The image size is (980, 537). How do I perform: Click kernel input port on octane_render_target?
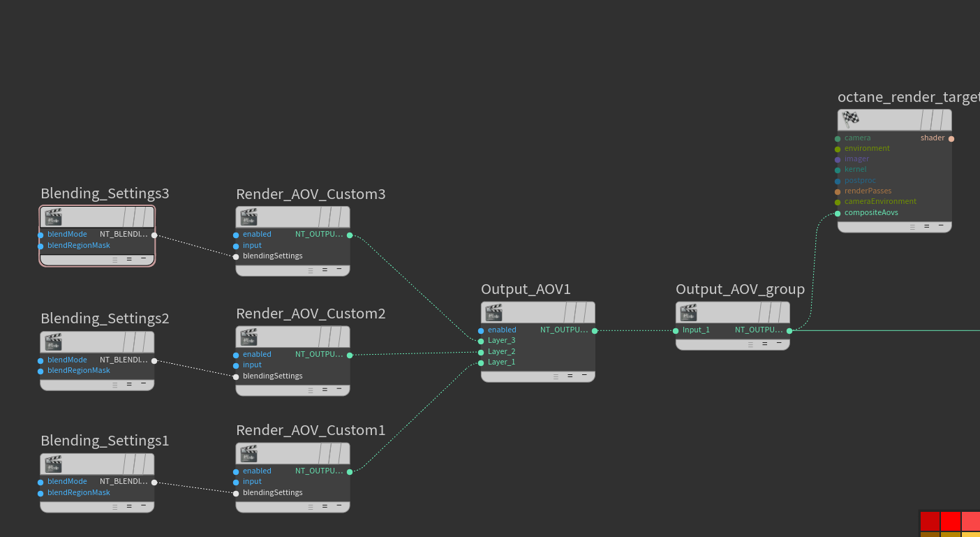pos(838,170)
